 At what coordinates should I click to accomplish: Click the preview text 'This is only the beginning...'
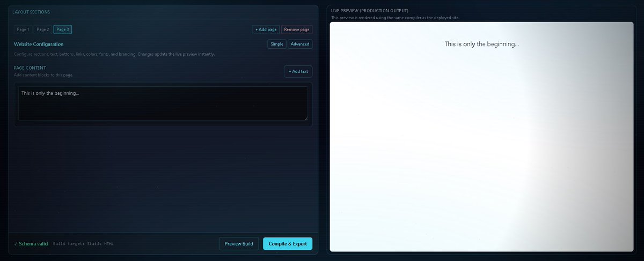point(482,44)
